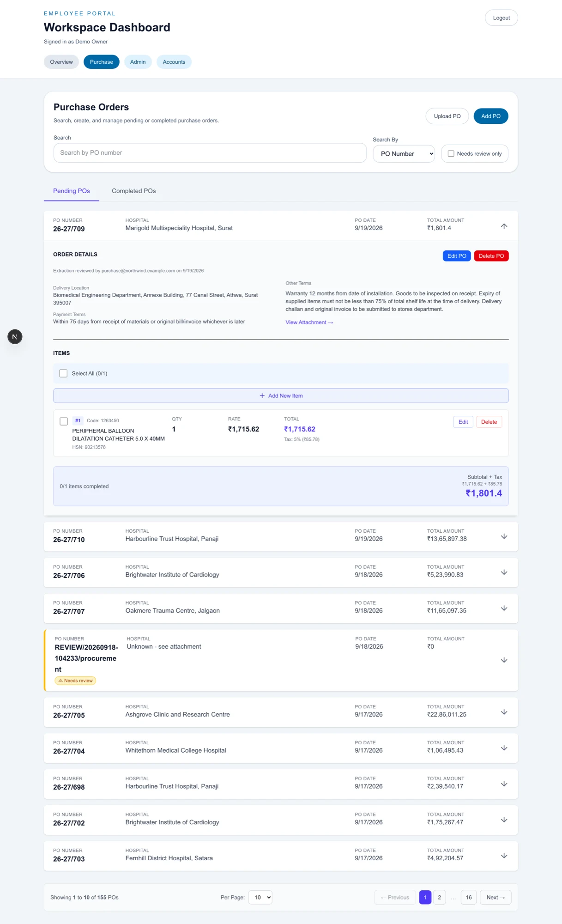Switch to the Overview tab
Viewport: 562px width, 924px height.
(x=61, y=62)
